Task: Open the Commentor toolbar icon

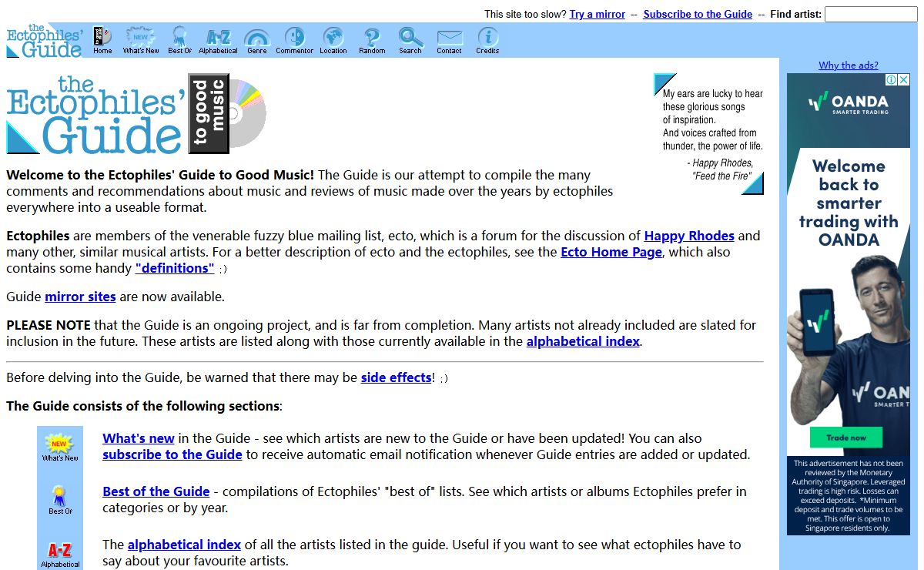Action: 295,41
